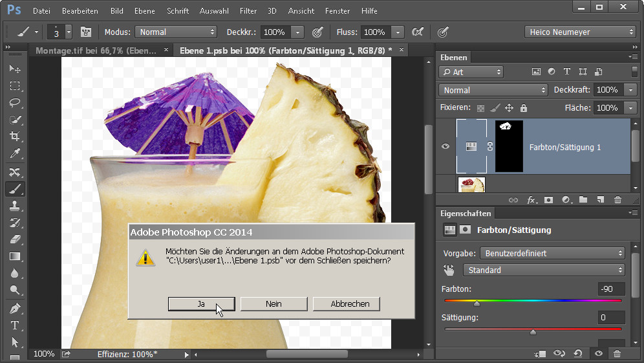Screen dimensions: 644x363
Task: Select the Move tool
Action: pos(15,68)
